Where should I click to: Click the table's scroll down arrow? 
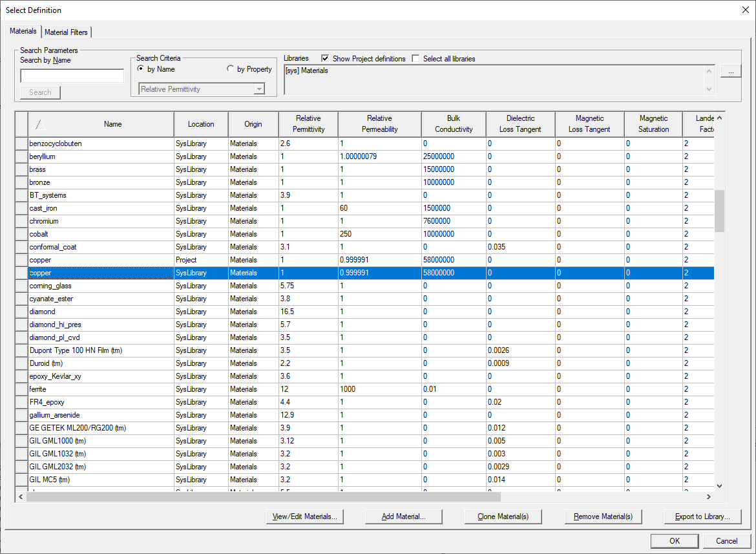(719, 485)
